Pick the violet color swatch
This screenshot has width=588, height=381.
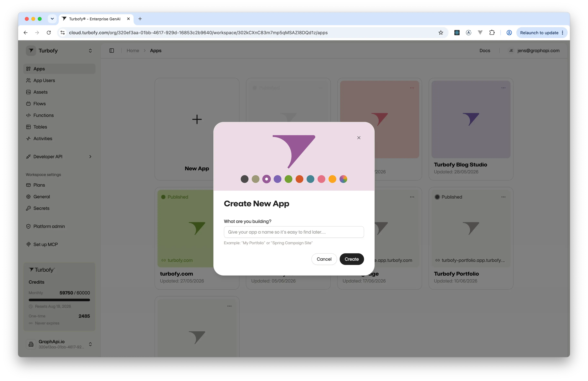point(277,179)
